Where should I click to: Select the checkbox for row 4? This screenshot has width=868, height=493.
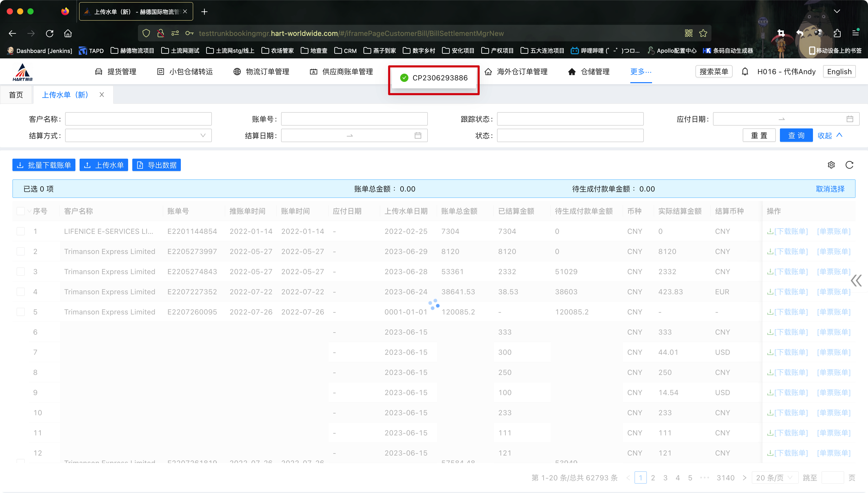pyautogui.click(x=21, y=291)
